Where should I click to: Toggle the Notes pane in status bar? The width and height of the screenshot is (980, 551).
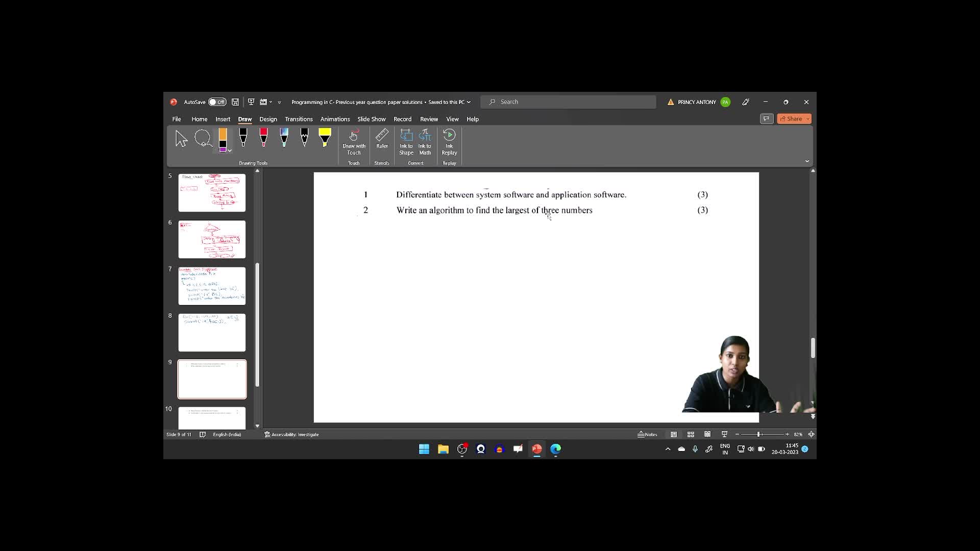(x=647, y=435)
